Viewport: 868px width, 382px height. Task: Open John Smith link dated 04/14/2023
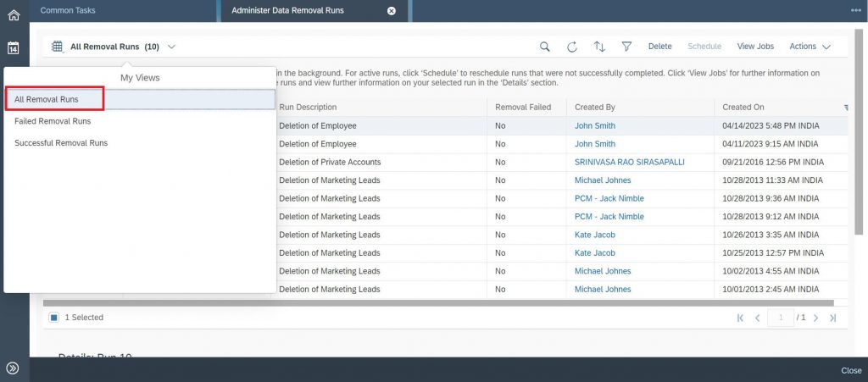coord(594,125)
